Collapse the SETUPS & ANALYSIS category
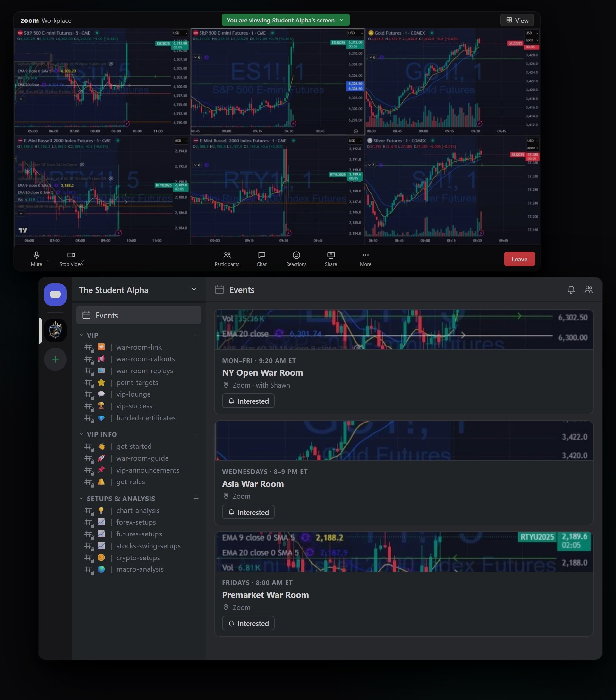616x700 pixels. tap(117, 499)
